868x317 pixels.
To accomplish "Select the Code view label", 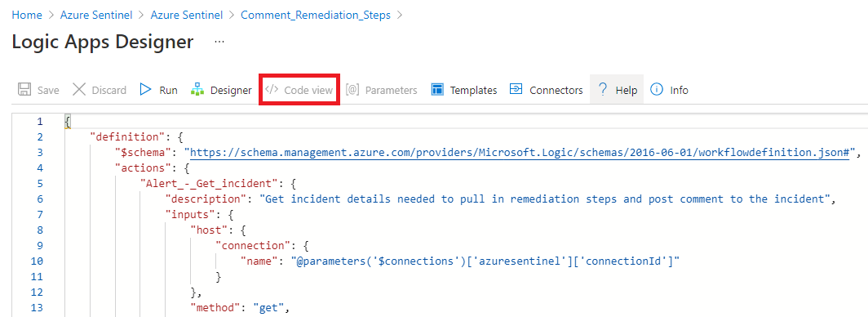I will point(308,91).
